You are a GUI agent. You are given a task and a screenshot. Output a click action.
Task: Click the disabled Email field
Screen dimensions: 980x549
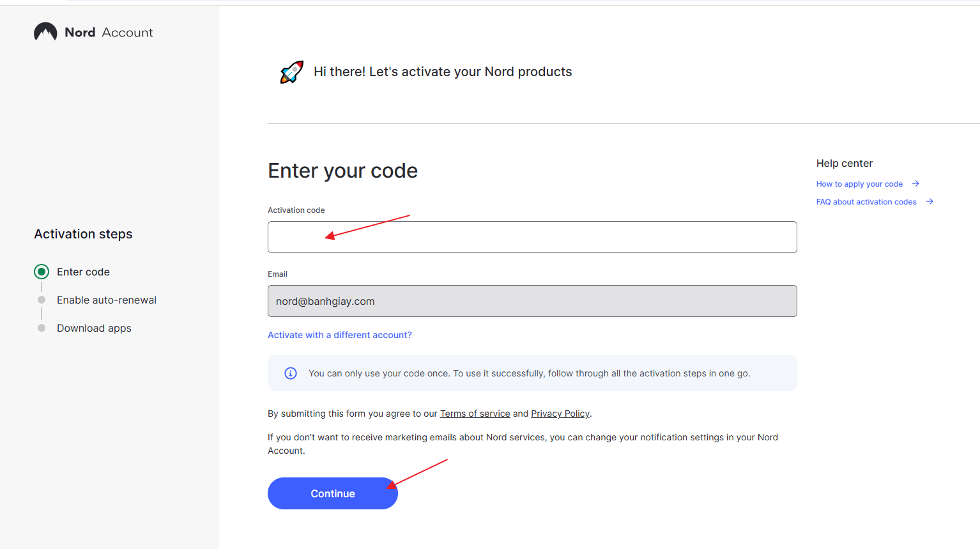tap(532, 301)
